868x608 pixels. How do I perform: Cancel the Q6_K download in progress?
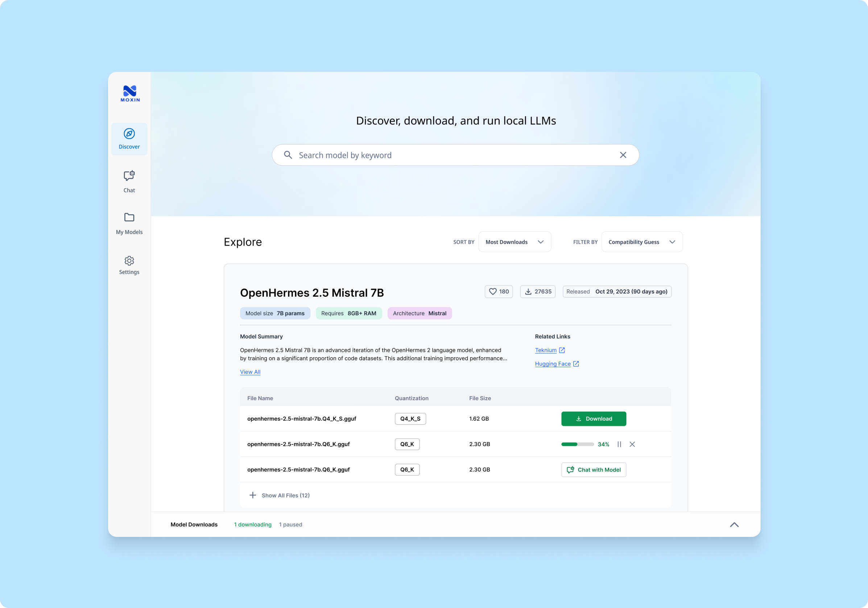[632, 444]
